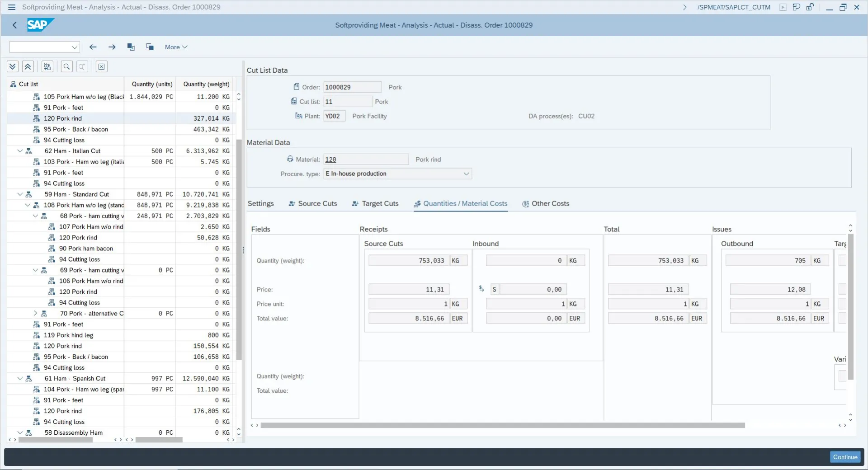
Task: Click into the Cut list field showing 11
Action: [x=348, y=102]
